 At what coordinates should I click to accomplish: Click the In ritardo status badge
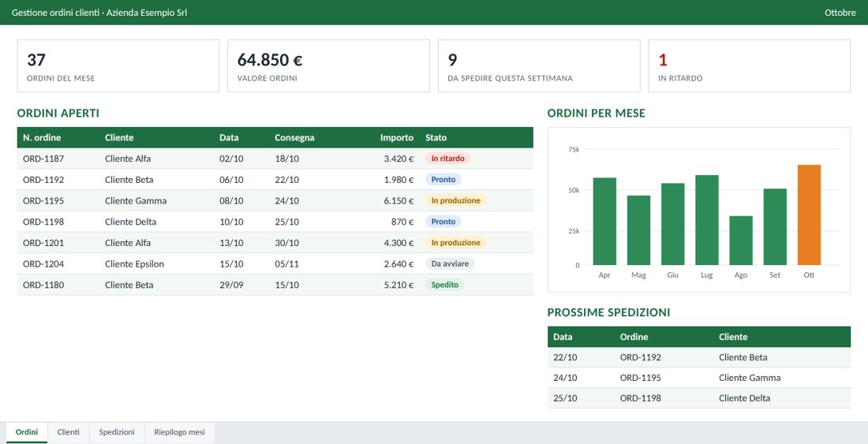[448, 159]
